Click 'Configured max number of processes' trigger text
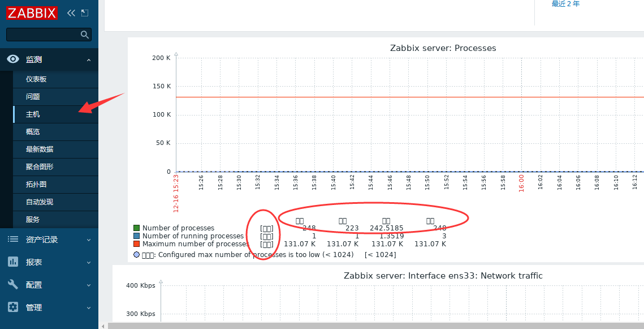This screenshot has height=329, width=644. [256, 255]
